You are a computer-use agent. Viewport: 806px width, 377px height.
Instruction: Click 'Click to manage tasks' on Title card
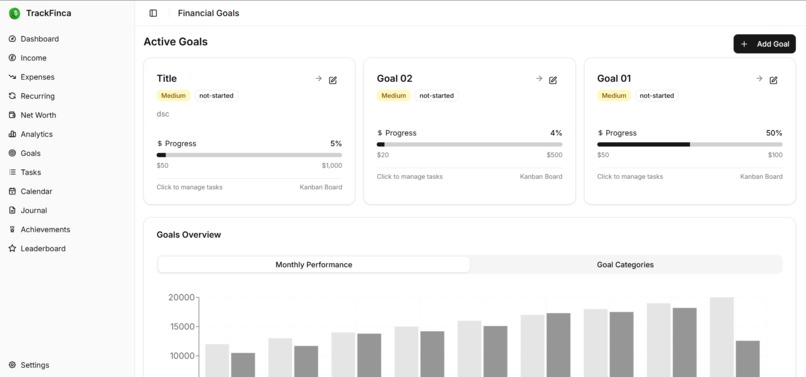(190, 187)
